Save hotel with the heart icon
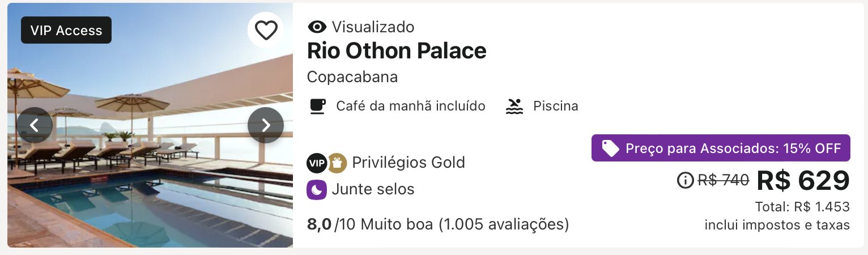868x255 pixels. point(266,30)
